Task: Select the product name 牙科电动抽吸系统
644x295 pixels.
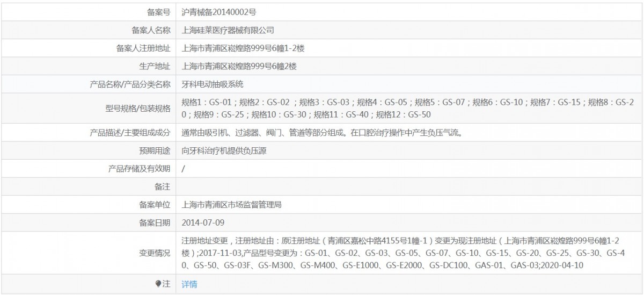Action: 213,84
